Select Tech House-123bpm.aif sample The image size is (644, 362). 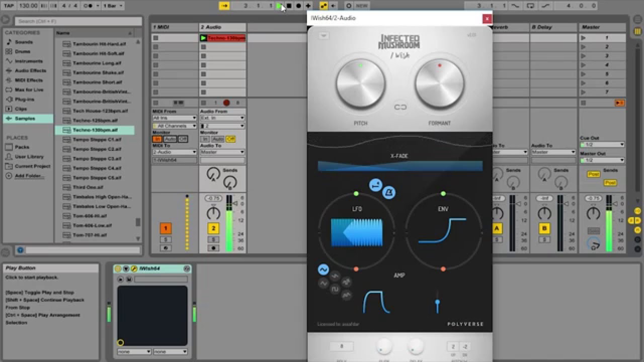coord(100,111)
